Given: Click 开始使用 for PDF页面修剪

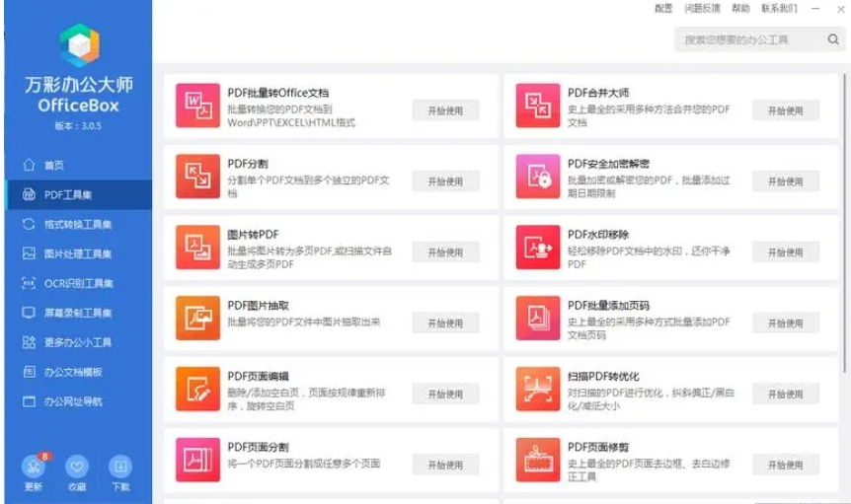Looking at the screenshot, I should [x=785, y=465].
